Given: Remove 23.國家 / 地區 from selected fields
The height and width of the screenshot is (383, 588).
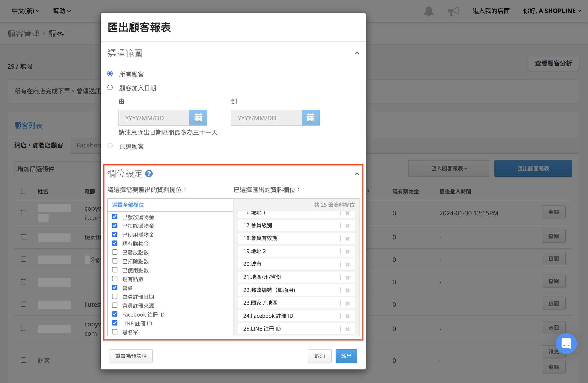Looking at the screenshot, I should [347, 303].
